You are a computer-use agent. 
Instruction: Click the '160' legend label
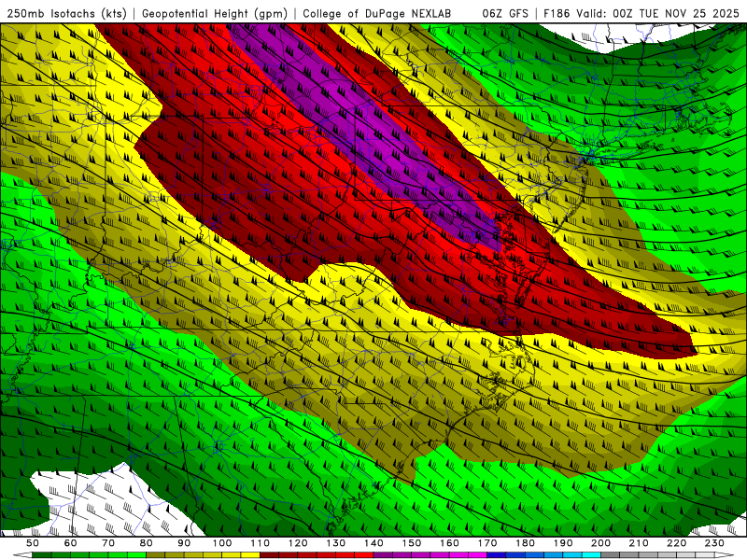449,543
